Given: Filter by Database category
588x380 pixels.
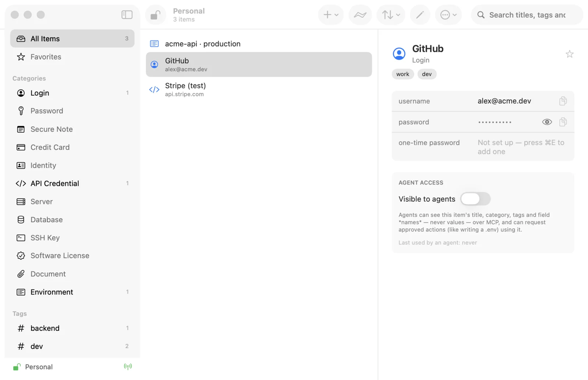Looking at the screenshot, I should coord(72,220).
